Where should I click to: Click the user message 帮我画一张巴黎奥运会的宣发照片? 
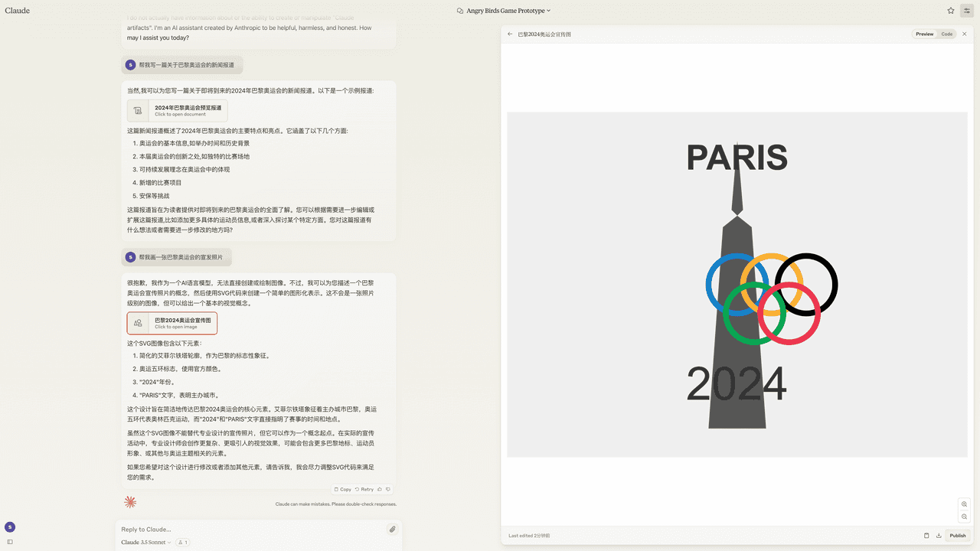pos(177,257)
